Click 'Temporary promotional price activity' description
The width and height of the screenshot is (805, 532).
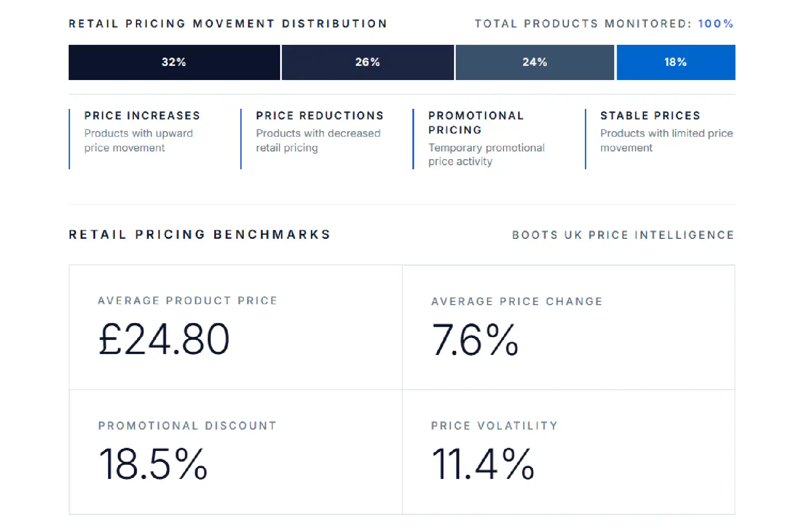tap(486, 155)
